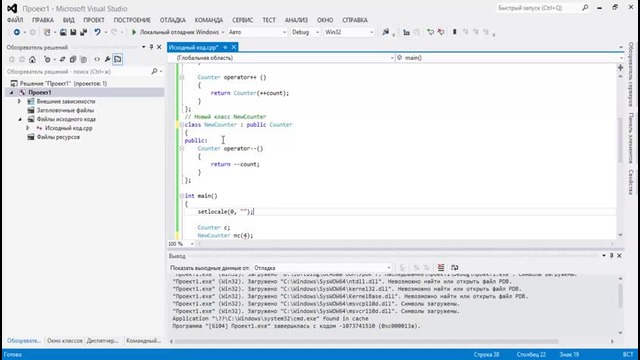The height and width of the screenshot is (360, 640).
Task: Open the Win32 solution platform dropdown
Action: pyautogui.click(x=371, y=32)
